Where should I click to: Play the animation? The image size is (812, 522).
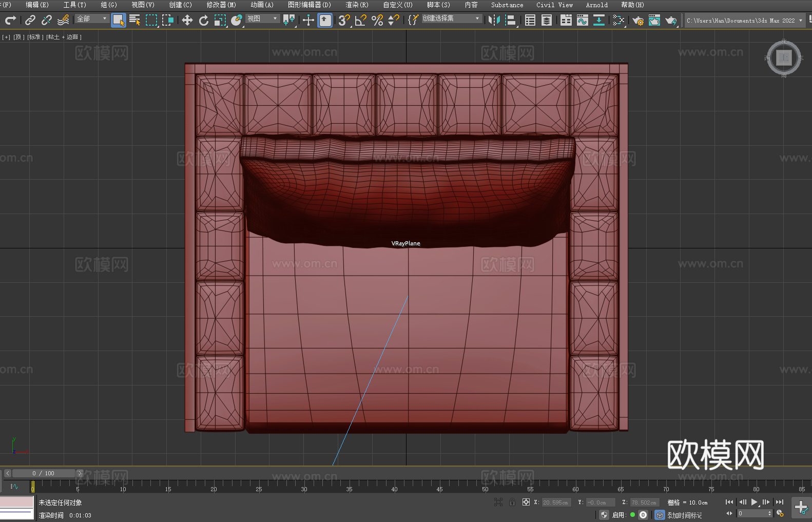click(754, 502)
